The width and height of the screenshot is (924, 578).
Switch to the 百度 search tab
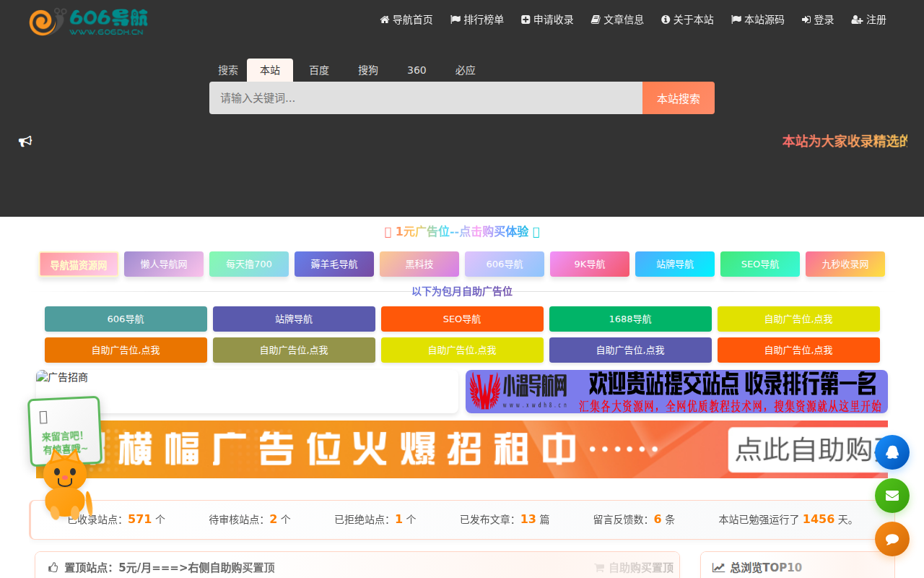(318, 70)
